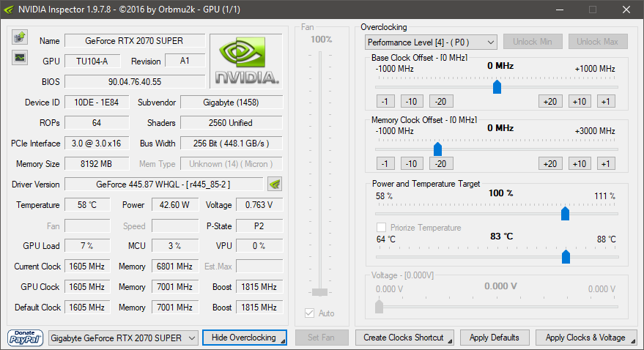Enable the Priorize Temperature checkbox
The height and width of the screenshot is (350, 644).
381,227
